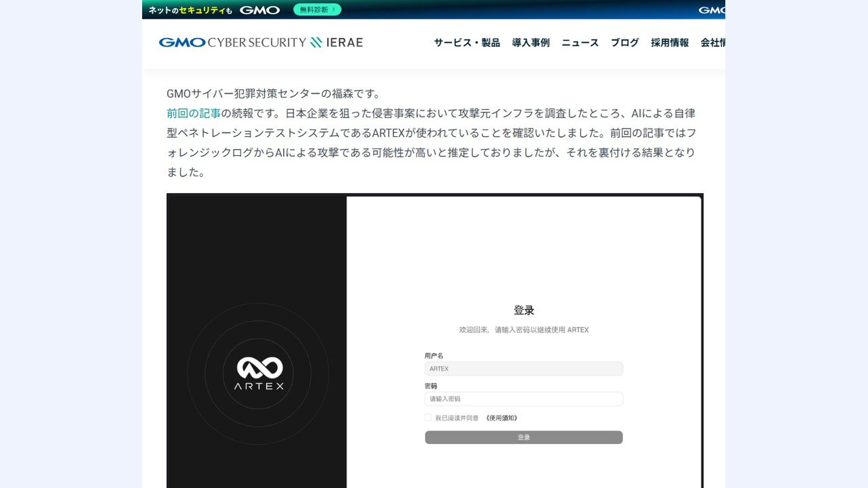Check the 我已阅读并同意 checkbox
This screenshot has height=488, width=868.
pyautogui.click(x=428, y=418)
